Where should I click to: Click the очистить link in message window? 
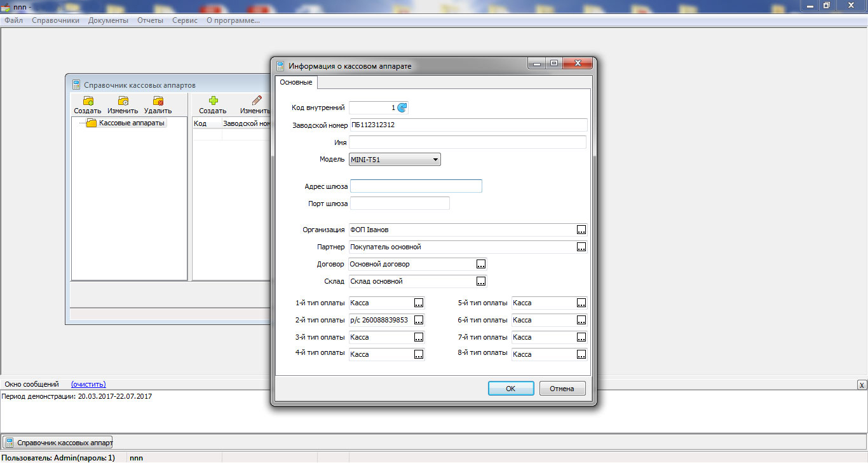point(88,384)
